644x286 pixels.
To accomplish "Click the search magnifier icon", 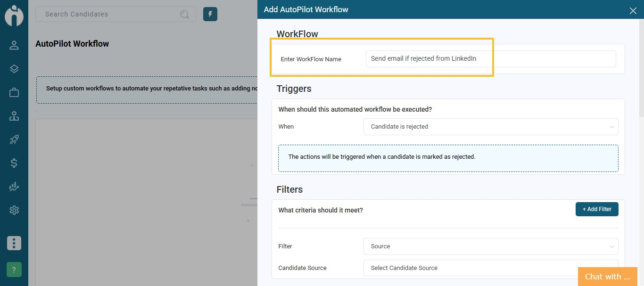I will coord(185,14).
